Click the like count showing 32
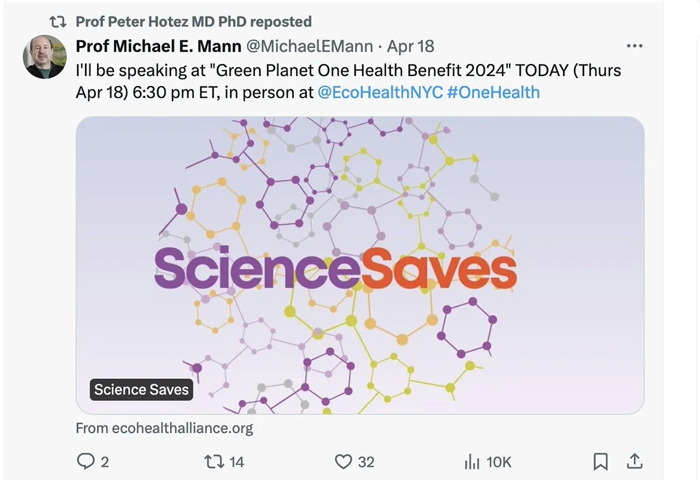This screenshot has width=700, height=480. (366, 461)
